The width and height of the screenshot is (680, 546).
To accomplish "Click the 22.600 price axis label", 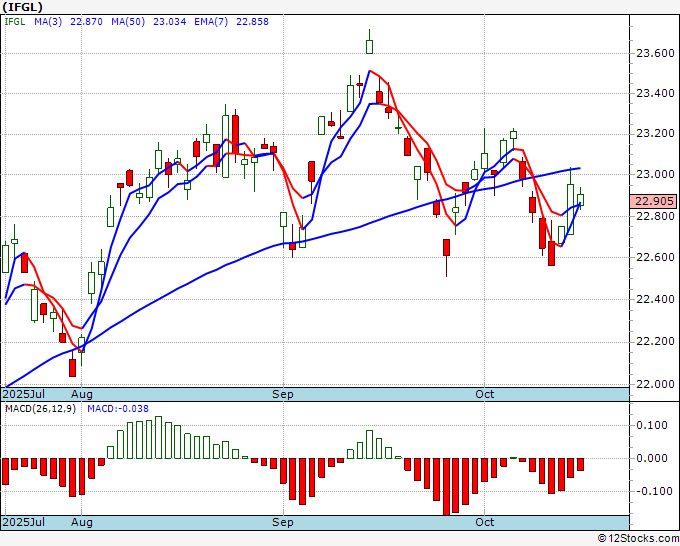I will pyautogui.click(x=655, y=257).
